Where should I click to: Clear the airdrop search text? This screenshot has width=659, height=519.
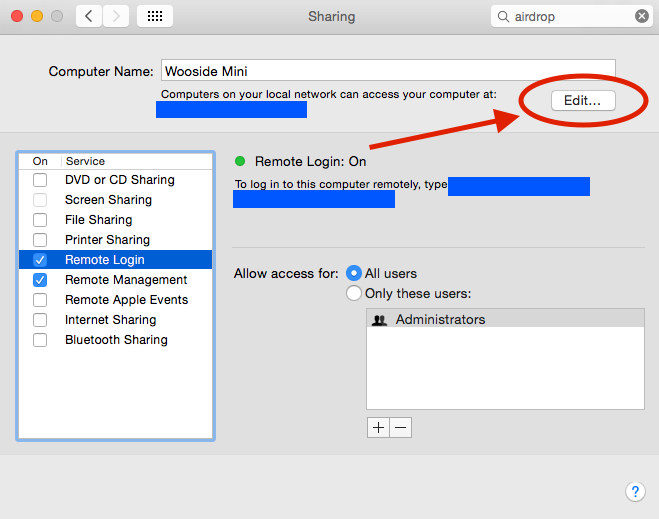click(x=641, y=16)
